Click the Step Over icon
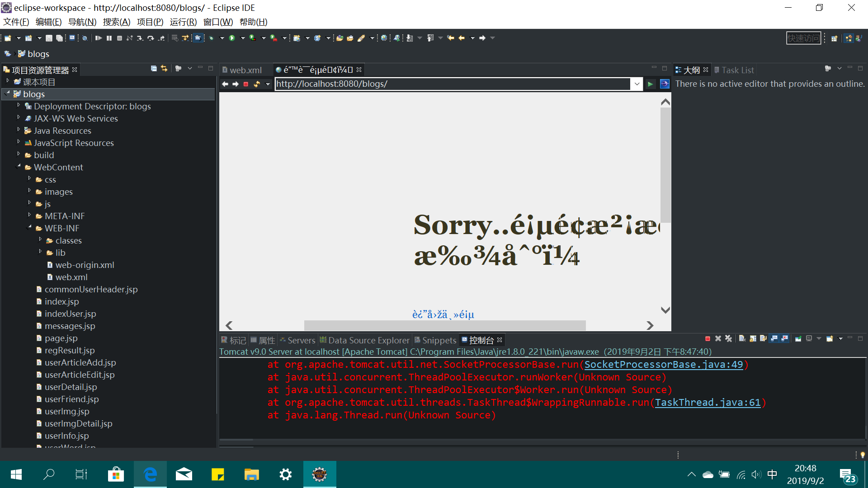 click(151, 38)
